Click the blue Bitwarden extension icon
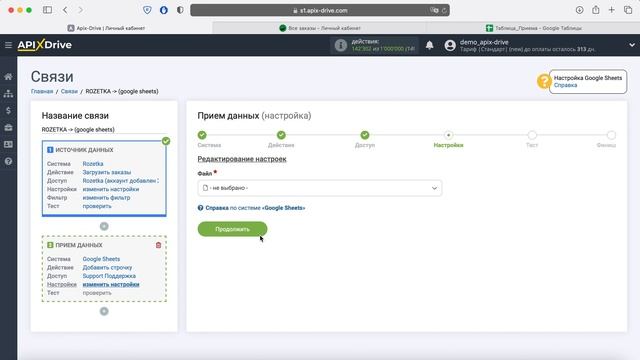 (x=164, y=10)
